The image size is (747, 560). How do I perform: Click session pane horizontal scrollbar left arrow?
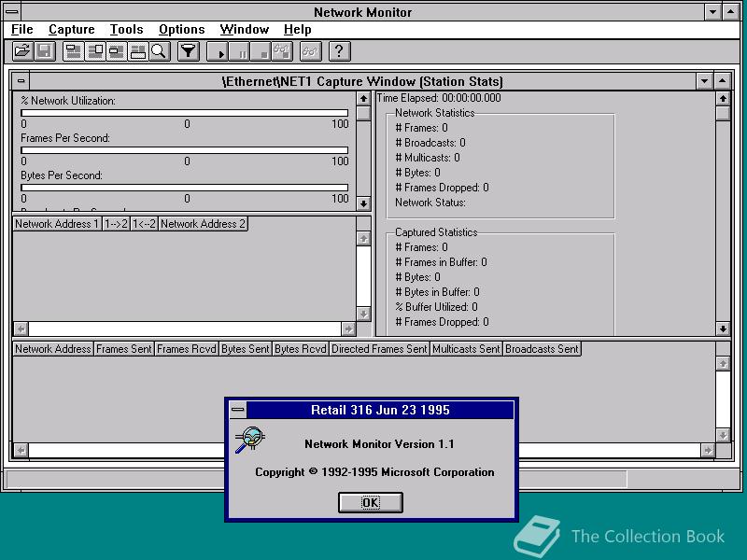point(21,329)
